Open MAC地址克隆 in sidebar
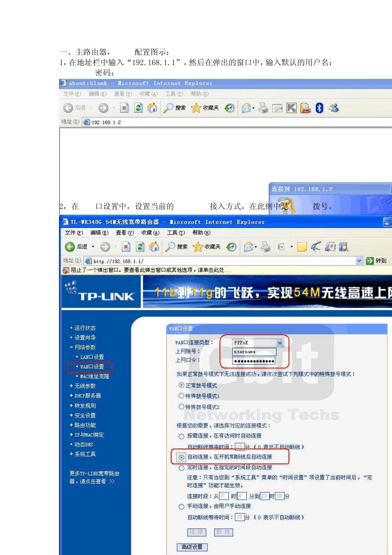Screen dimensions: 392x555 click(94, 376)
